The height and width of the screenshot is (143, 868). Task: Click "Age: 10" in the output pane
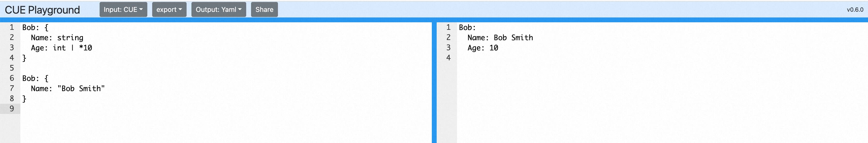pyautogui.click(x=482, y=48)
